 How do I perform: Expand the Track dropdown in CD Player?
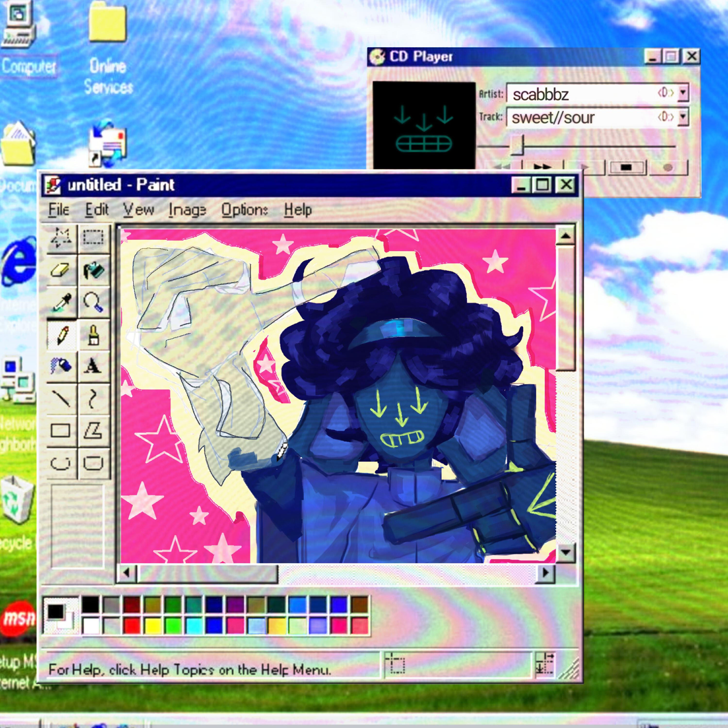[x=683, y=117]
